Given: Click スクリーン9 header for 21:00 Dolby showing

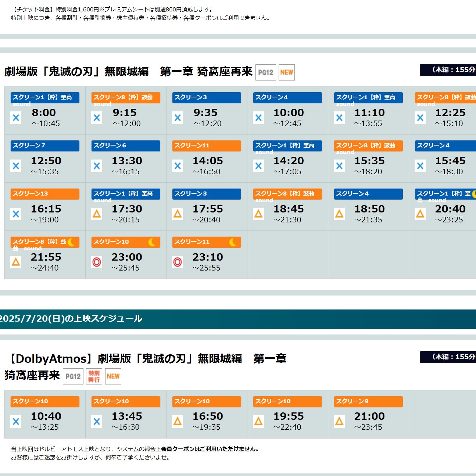Looking at the screenshot, I should point(368,401).
